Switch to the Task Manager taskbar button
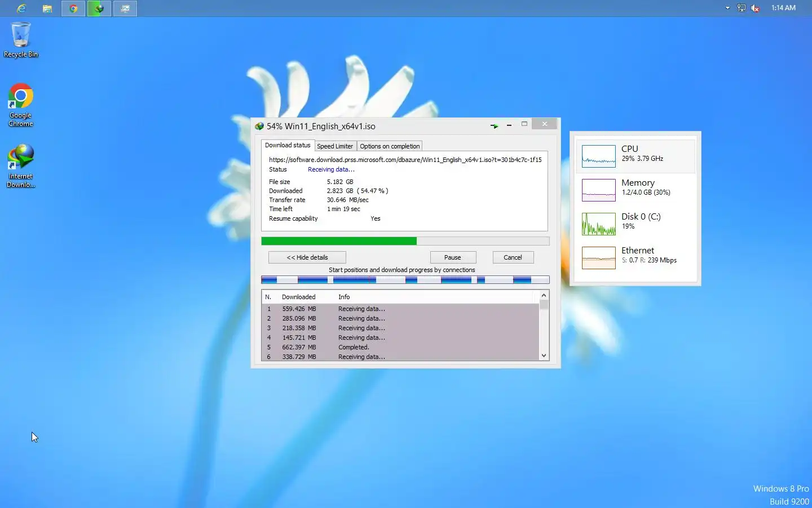The height and width of the screenshot is (508, 812). pyautogui.click(x=125, y=8)
